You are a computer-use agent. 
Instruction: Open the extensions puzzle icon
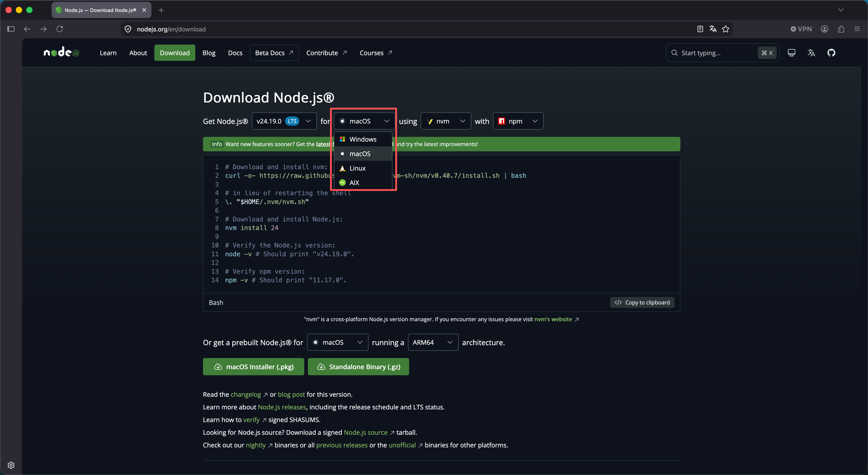pos(841,29)
